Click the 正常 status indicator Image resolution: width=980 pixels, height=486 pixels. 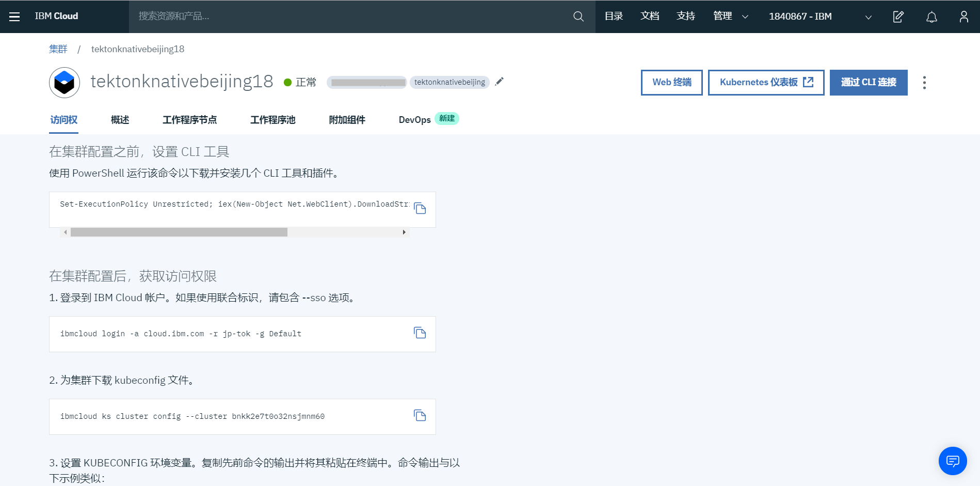click(x=300, y=83)
